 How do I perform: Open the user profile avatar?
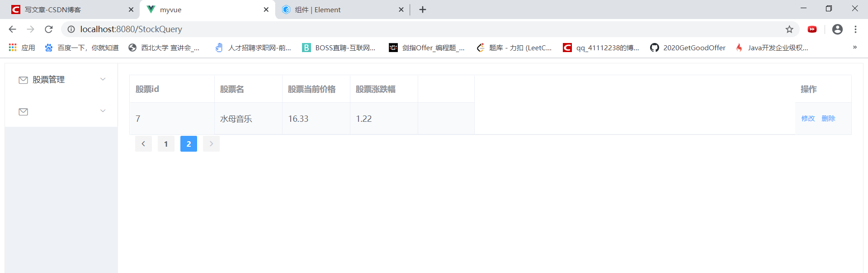coord(837,29)
